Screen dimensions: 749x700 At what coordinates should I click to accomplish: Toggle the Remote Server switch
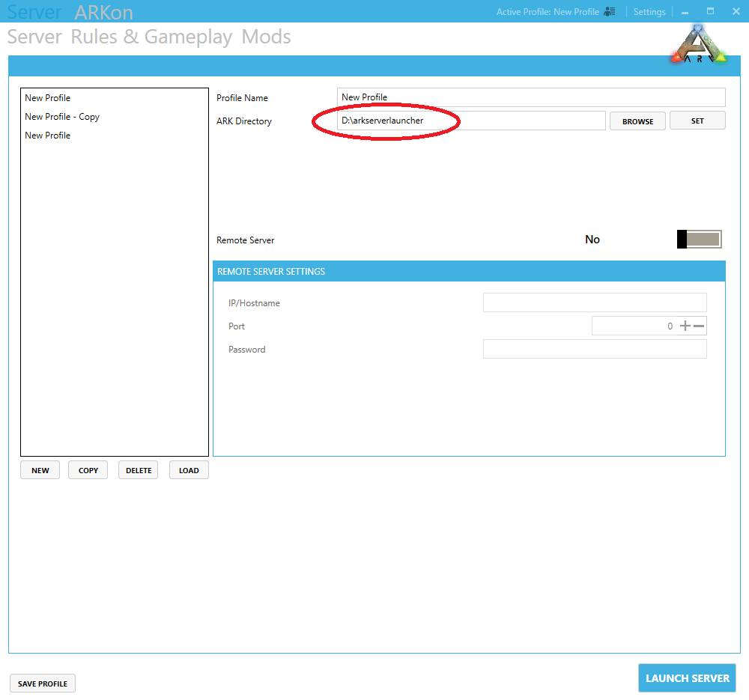click(x=699, y=240)
